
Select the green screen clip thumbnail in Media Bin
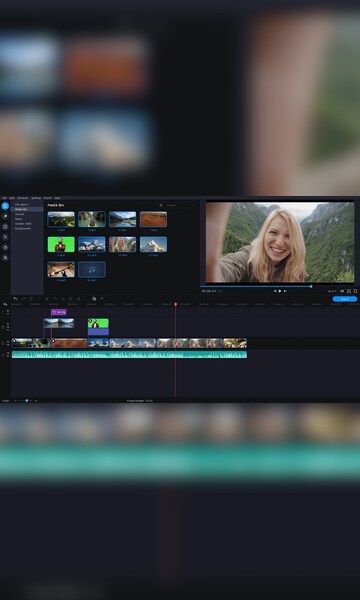tap(61, 244)
